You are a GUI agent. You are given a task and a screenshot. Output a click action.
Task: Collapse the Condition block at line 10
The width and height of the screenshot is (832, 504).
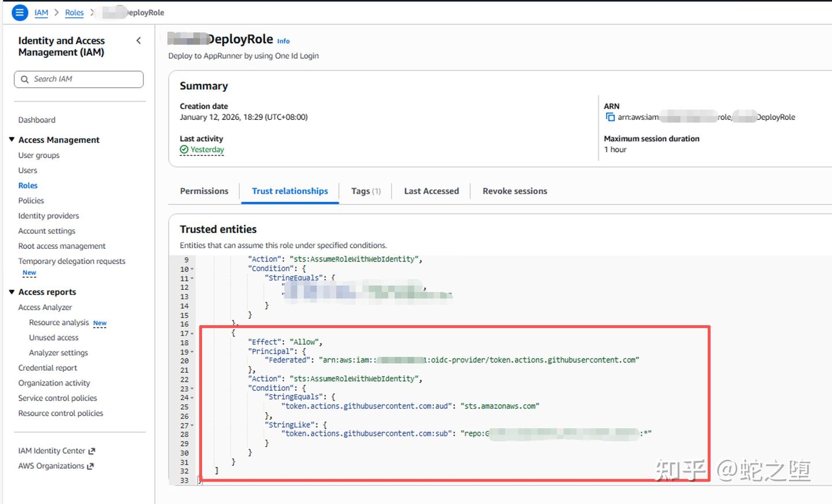[x=192, y=268]
